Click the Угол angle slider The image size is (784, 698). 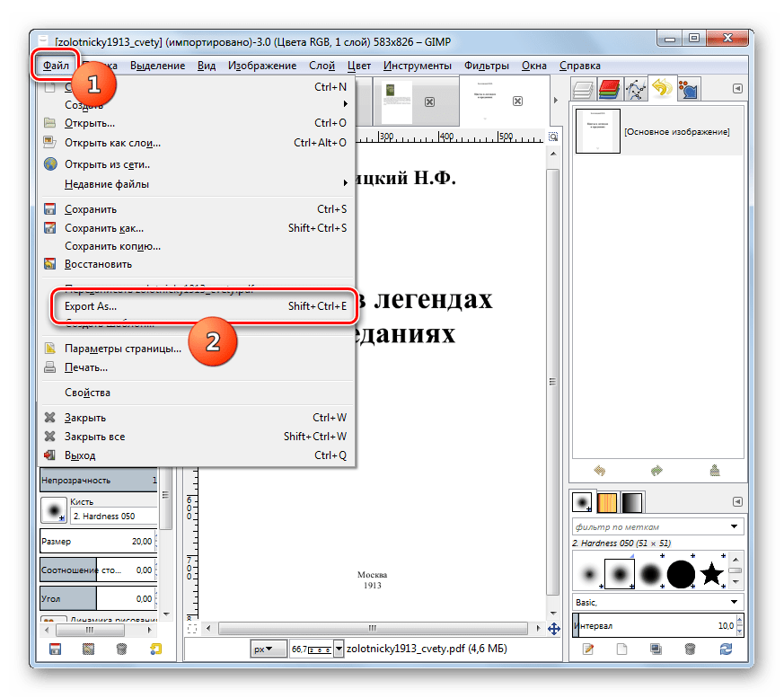99,598
